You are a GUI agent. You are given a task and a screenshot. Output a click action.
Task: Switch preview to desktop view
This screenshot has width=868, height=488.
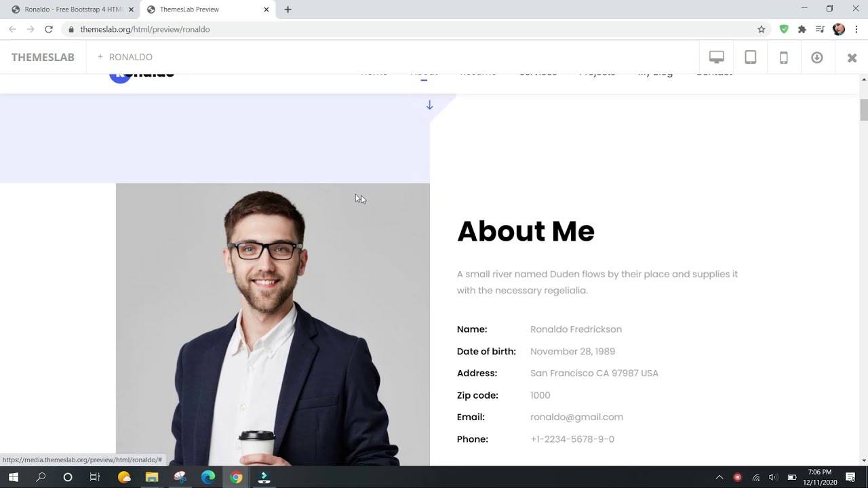point(717,58)
